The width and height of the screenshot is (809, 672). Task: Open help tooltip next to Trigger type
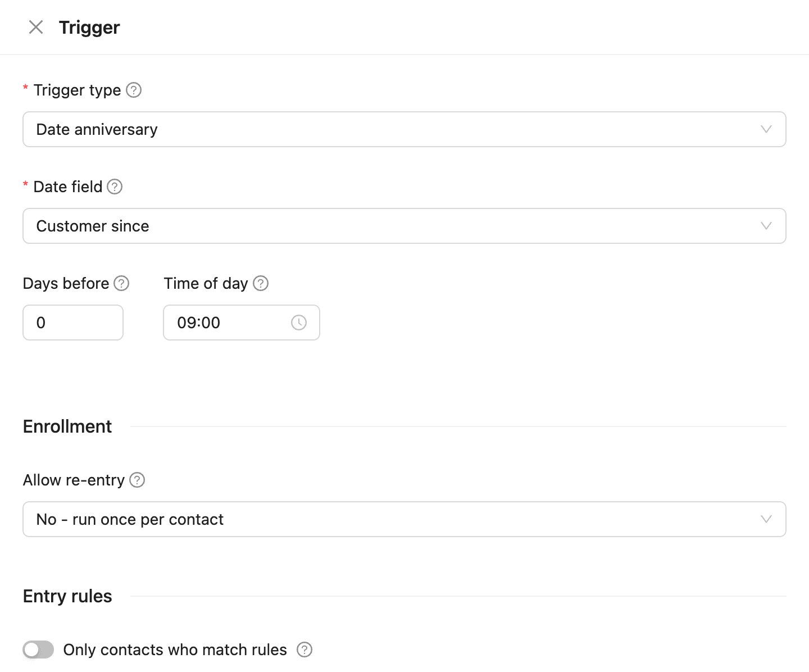(134, 90)
